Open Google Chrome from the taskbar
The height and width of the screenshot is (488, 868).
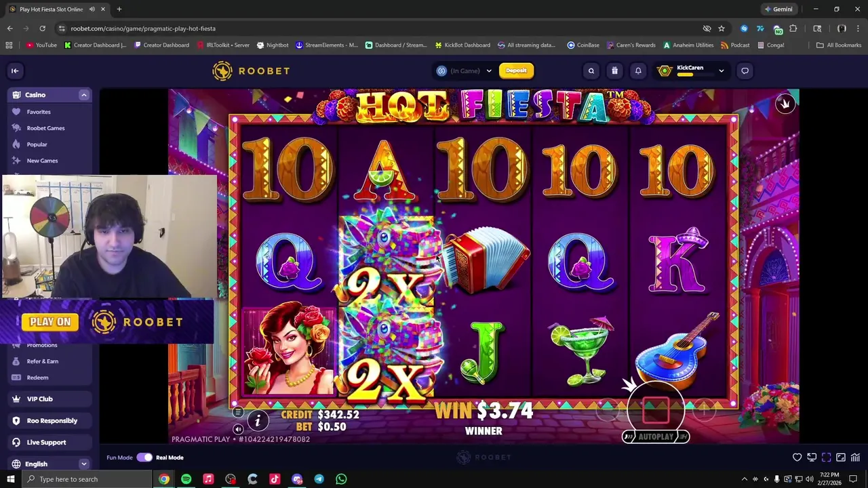coord(164,479)
